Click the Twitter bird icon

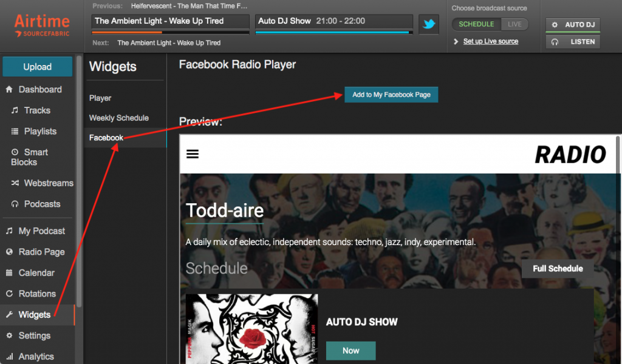click(429, 24)
